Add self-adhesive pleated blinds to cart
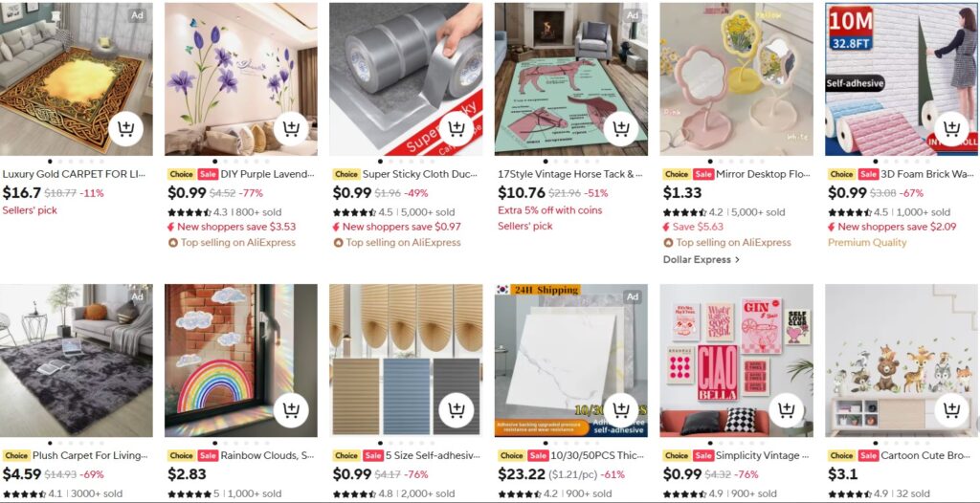This screenshot has height=503, width=980. pos(456,410)
